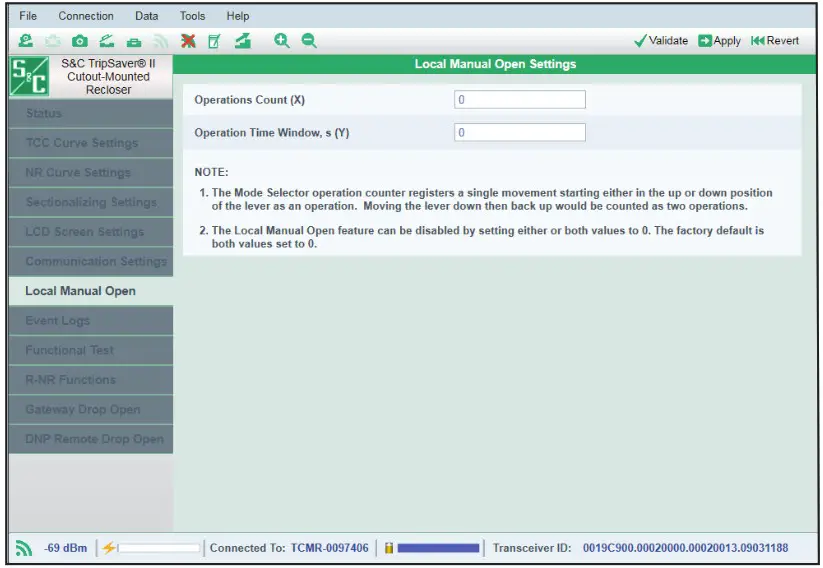823x568 pixels.
Task: Click the TCMR-0097406 connected device name
Action: coord(330,548)
